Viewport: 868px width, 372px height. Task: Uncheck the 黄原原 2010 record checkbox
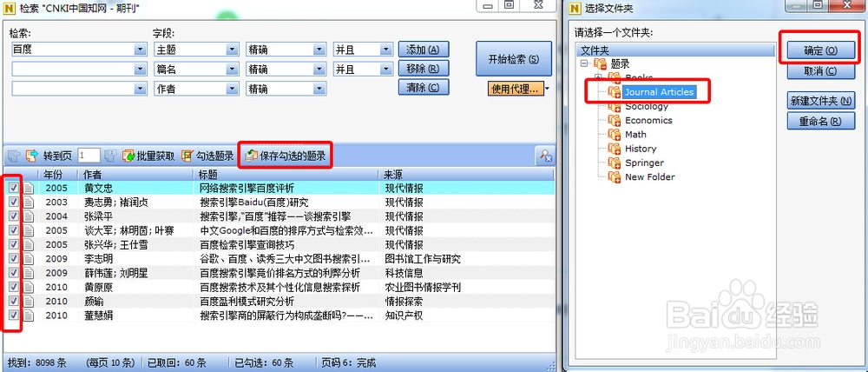pyautogui.click(x=14, y=287)
